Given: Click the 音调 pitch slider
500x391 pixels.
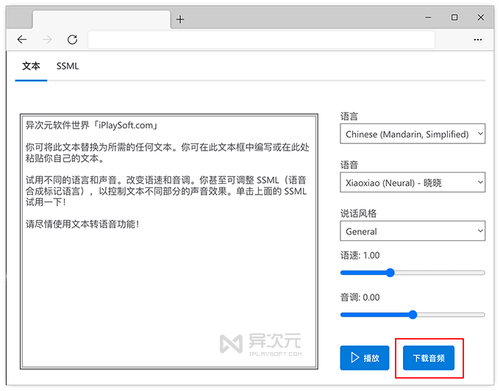Looking at the screenshot, I should [413, 315].
